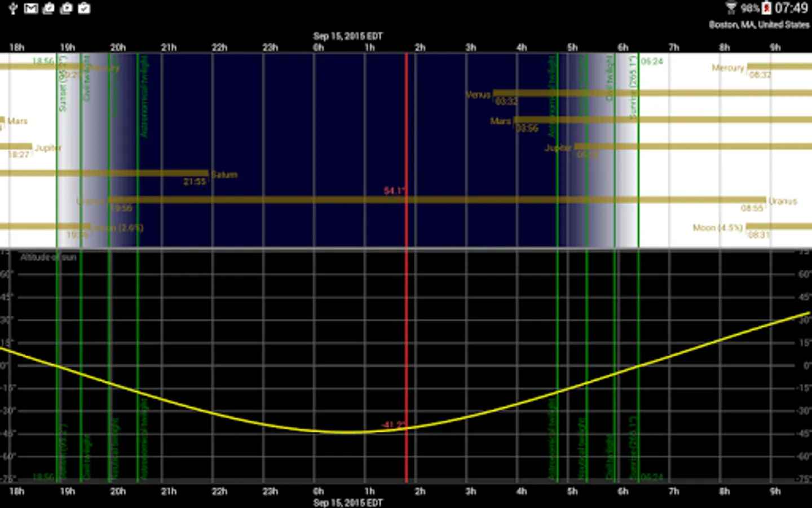Tap Moon rise time 08:31
This screenshot has height=508, width=812.
[x=759, y=235]
